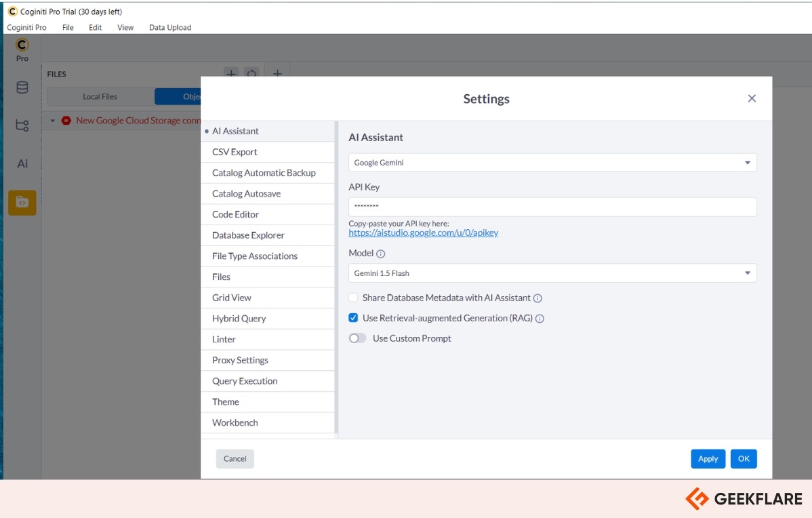Open the Coginiti Pro menu
812x518 pixels.
pos(26,27)
